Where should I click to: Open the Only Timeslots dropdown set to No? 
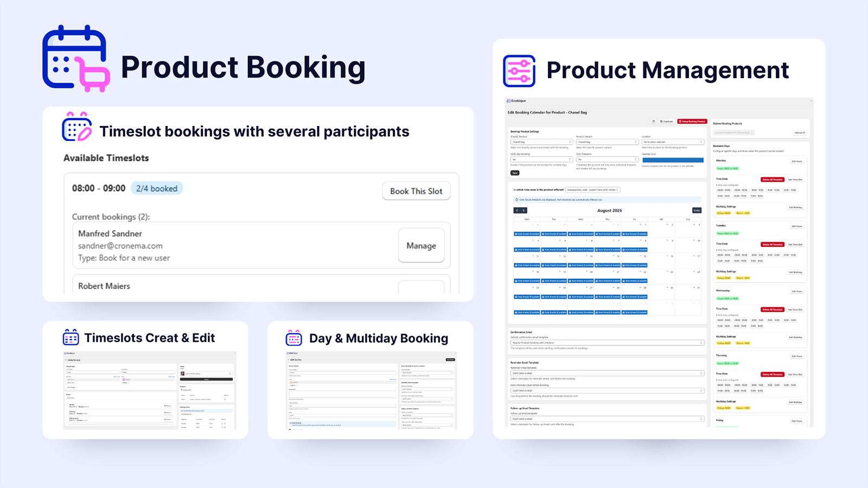607,159
